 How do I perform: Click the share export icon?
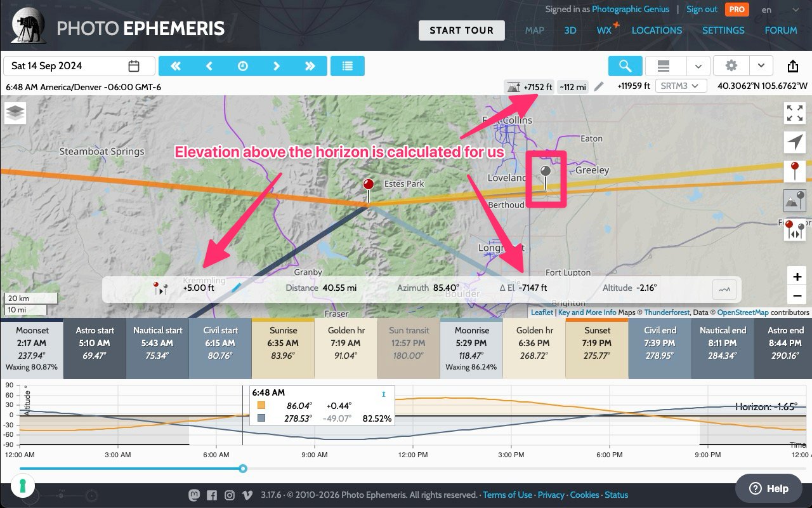click(x=793, y=66)
